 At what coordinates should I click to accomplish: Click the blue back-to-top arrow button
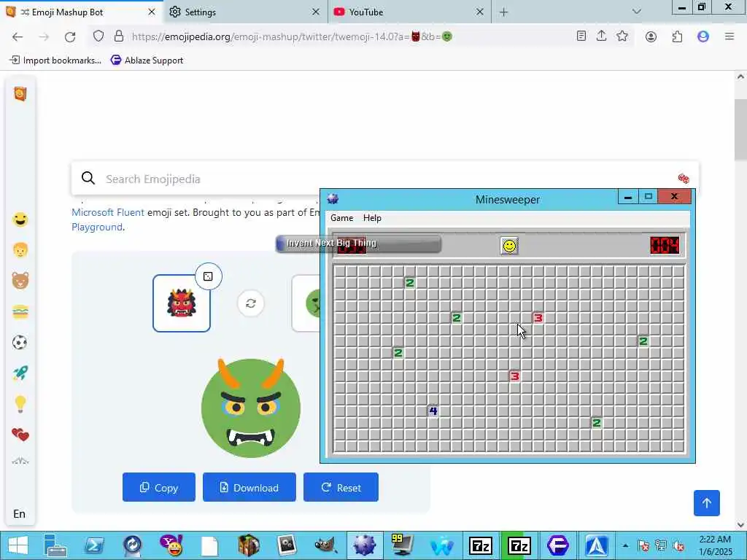coord(706,503)
